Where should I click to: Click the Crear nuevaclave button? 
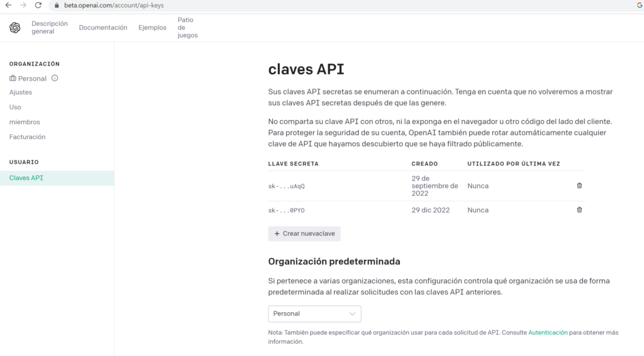tap(304, 233)
